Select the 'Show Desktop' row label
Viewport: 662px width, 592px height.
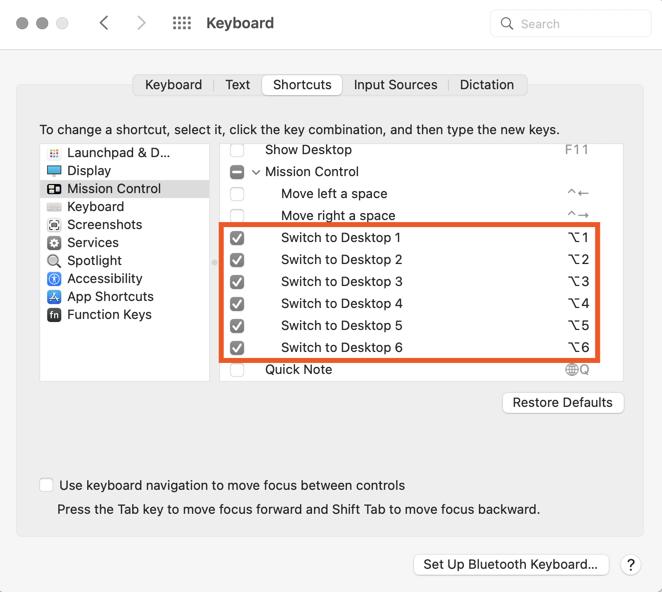tap(308, 150)
